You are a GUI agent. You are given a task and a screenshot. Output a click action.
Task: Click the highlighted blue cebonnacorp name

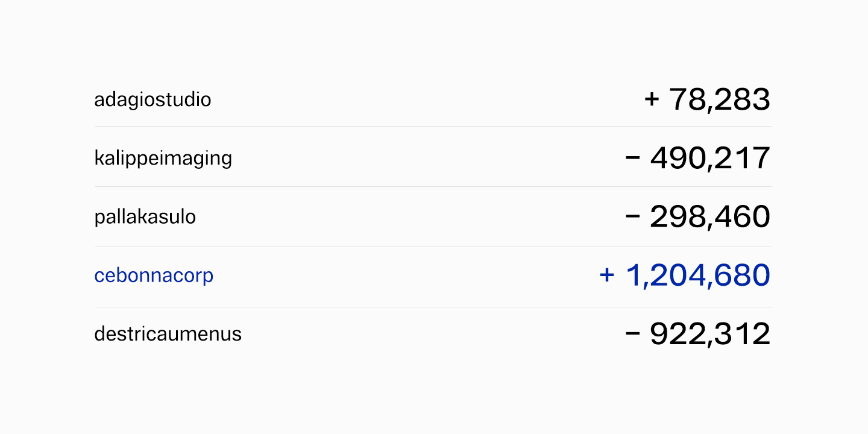coord(154,275)
